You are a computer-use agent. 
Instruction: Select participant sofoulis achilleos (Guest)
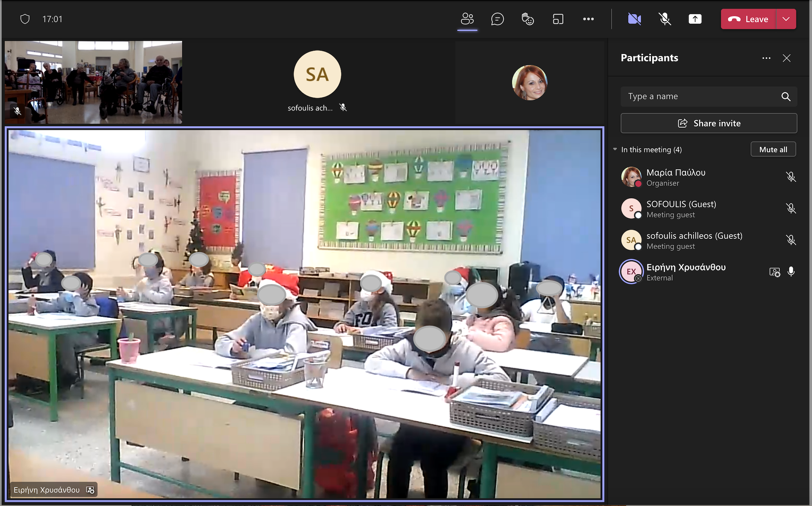click(x=709, y=240)
